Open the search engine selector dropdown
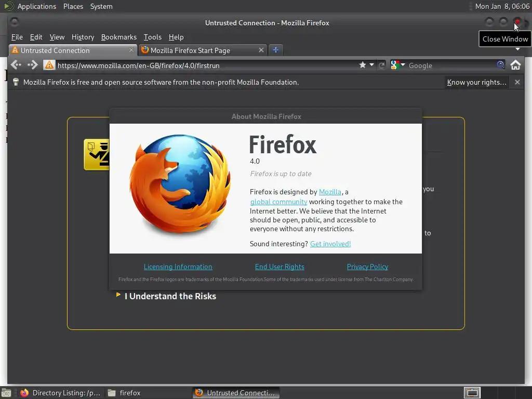Image resolution: width=532 pixels, height=399 pixels. pos(403,64)
